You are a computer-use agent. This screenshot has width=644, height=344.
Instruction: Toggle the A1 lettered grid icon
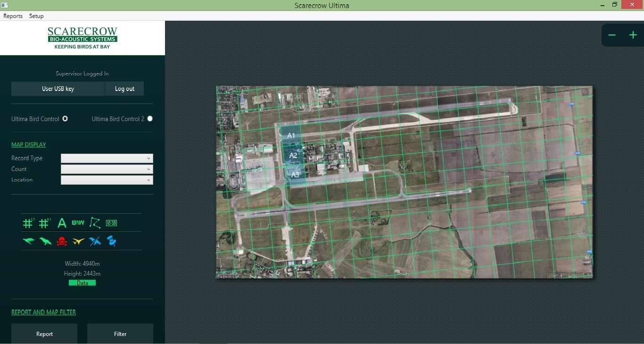(45, 223)
